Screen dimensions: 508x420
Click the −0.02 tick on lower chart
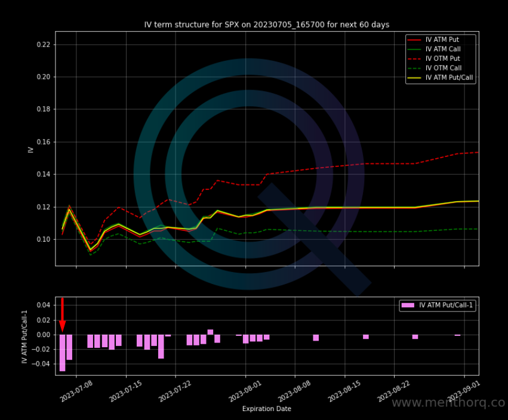(x=41, y=350)
